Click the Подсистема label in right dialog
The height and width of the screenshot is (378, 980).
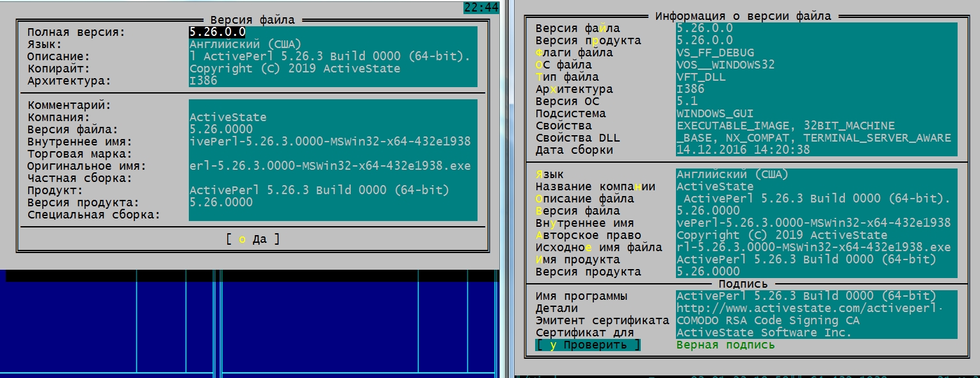(x=571, y=113)
